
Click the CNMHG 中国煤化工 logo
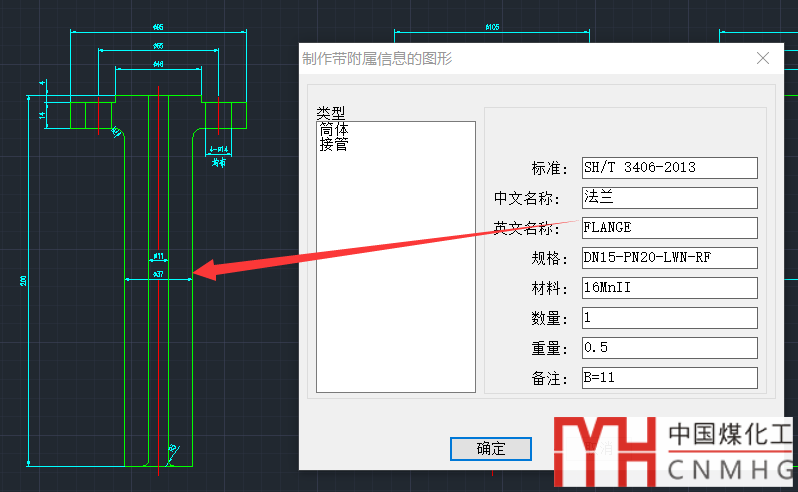676,452
